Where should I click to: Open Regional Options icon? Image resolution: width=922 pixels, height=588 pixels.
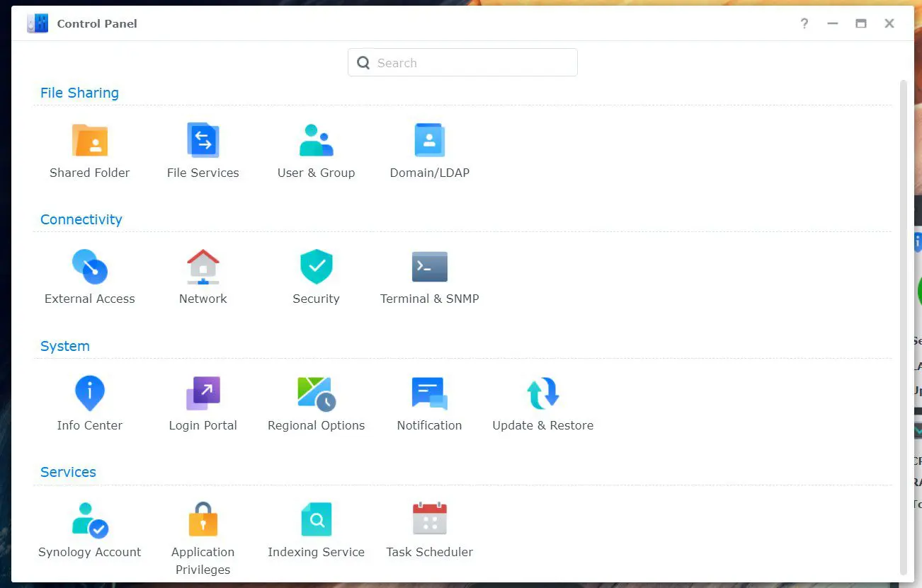tap(316, 393)
